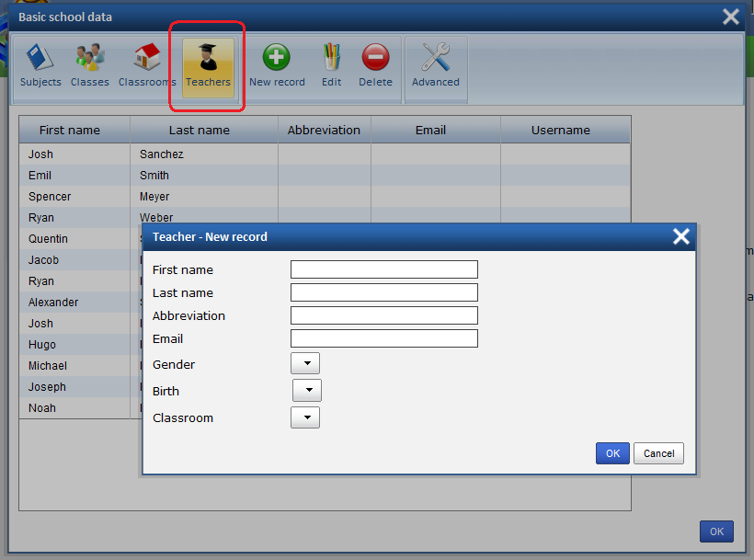Click into the Abbreviation field
Screen dimensions: 754x560
(384, 315)
